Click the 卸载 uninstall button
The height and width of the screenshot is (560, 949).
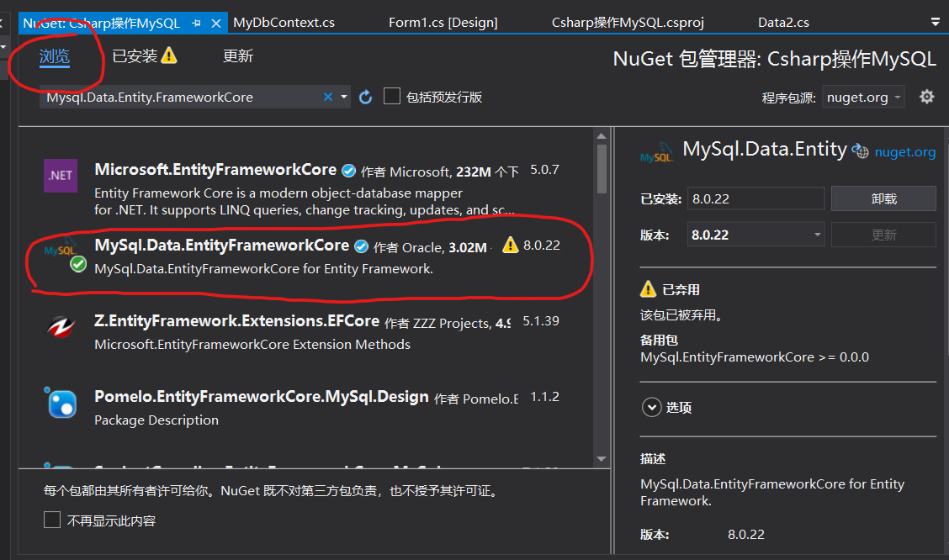click(883, 198)
